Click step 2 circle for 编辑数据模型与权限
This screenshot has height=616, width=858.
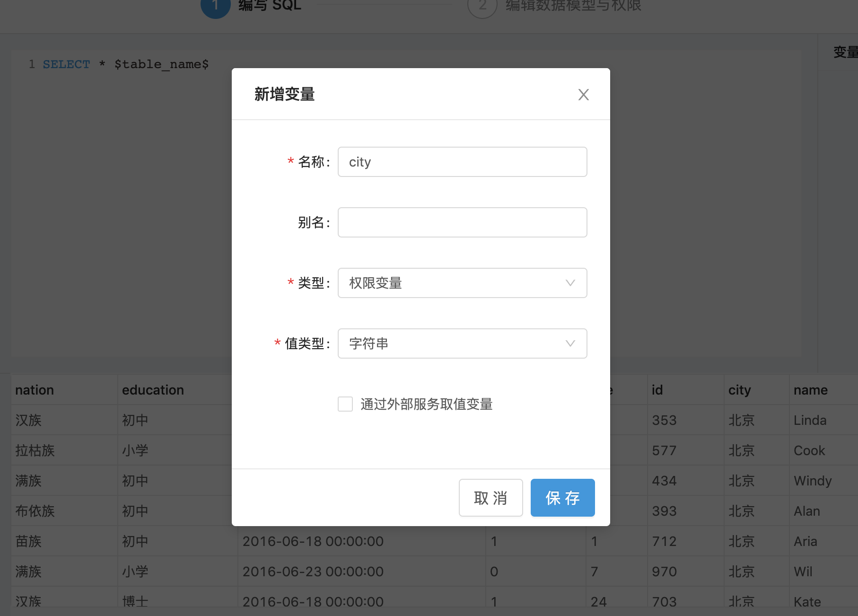[482, 6]
